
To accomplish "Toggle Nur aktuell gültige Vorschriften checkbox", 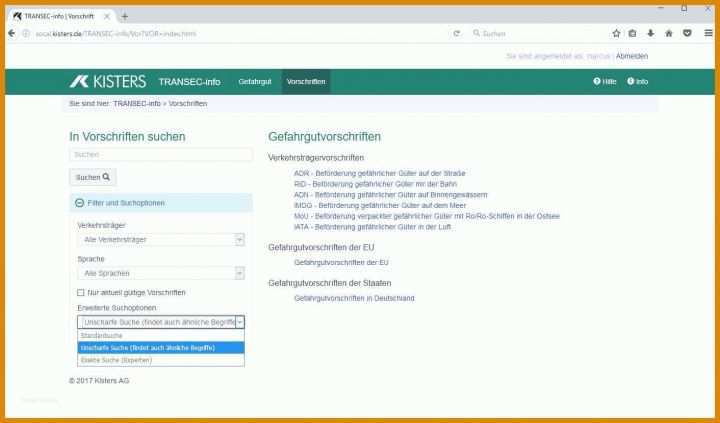I will [x=81, y=293].
